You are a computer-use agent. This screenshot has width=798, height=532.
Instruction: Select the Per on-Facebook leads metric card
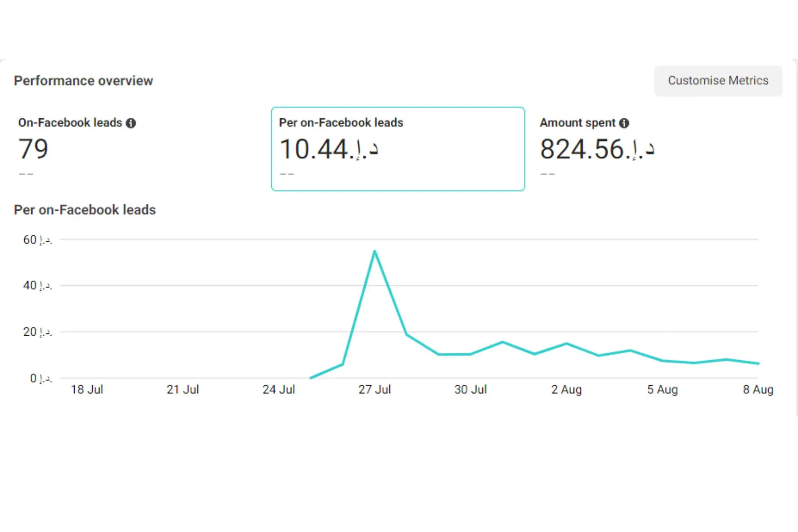pyautogui.click(x=398, y=149)
